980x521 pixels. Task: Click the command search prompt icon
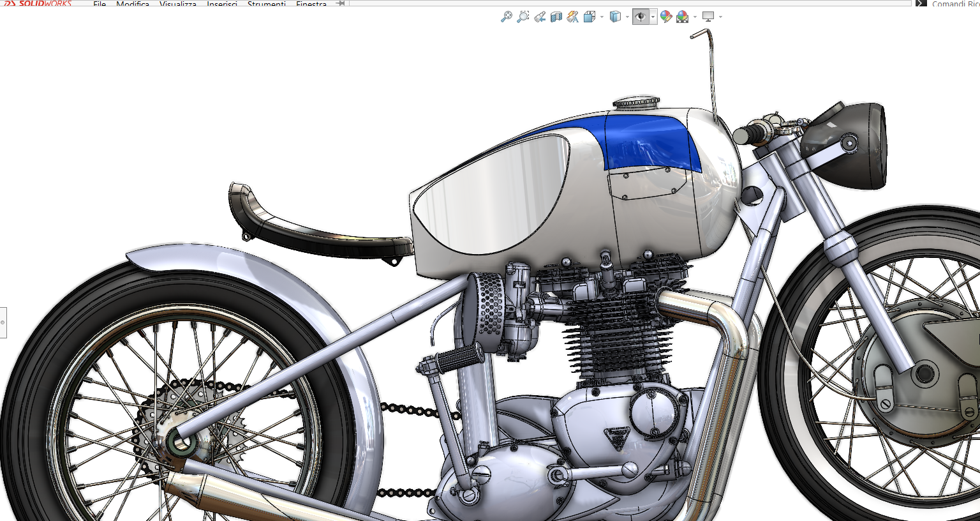tap(921, 3)
